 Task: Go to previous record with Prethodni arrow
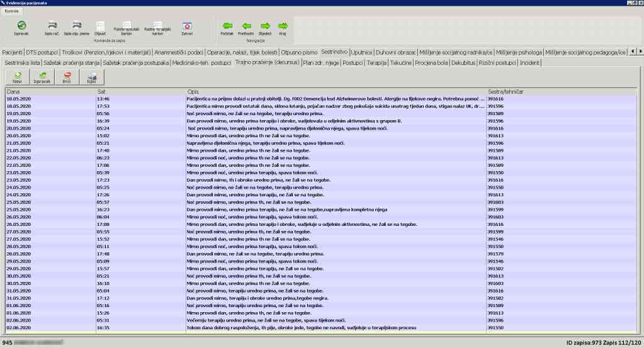(246, 26)
